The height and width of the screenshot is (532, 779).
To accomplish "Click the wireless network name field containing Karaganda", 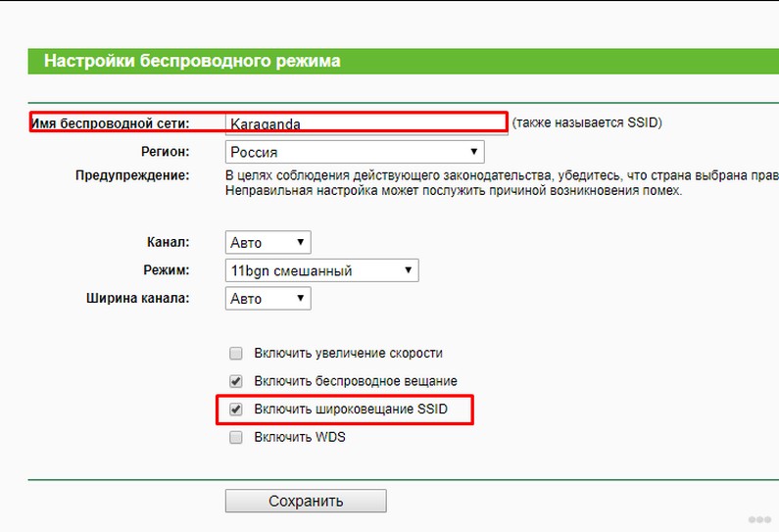I will (x=366, y=123).
